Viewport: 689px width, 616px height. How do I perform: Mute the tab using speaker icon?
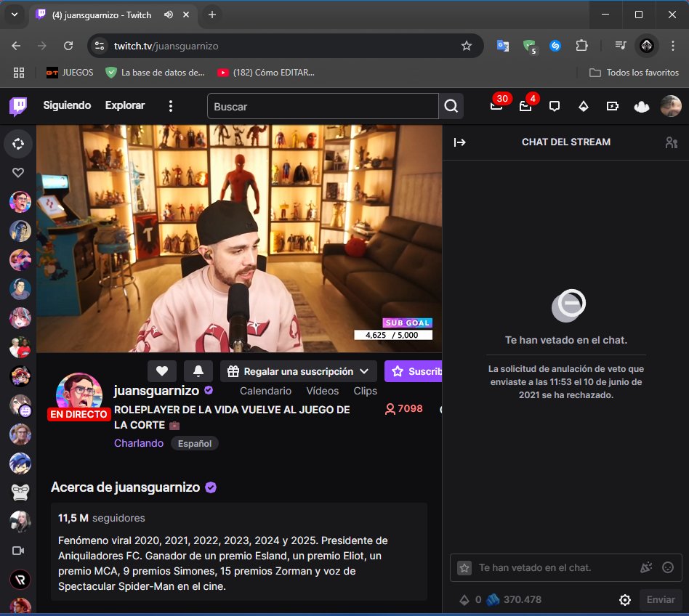169,15
